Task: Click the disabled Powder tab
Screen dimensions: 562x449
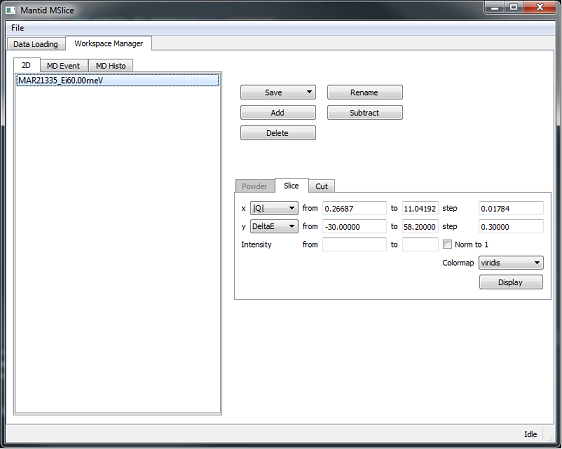Action: pyautogui.click(x=254, y=186)
